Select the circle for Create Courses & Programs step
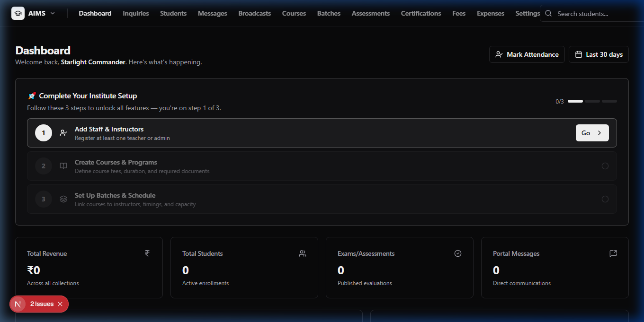644x322 pixels. point(605,166)
